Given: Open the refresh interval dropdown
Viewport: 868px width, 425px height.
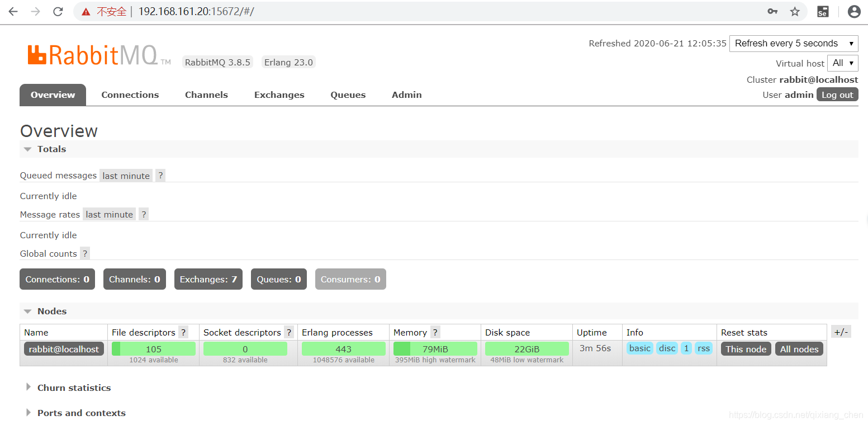Looking at the screenshot, I should 794,44.
